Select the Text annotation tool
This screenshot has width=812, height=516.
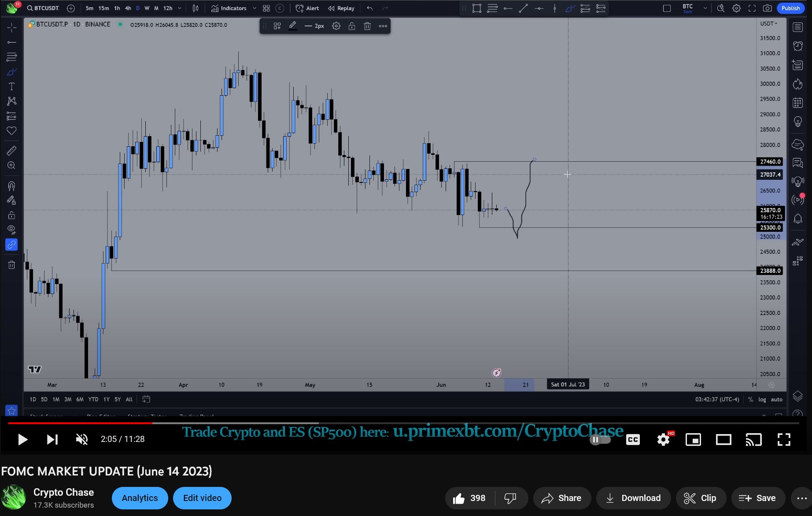pos(11,86)
